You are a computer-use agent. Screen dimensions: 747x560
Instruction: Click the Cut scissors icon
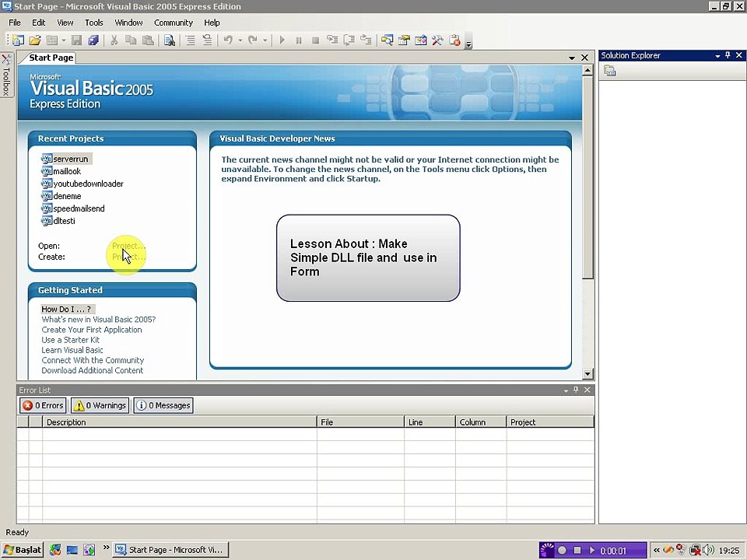tap(114, 40)
